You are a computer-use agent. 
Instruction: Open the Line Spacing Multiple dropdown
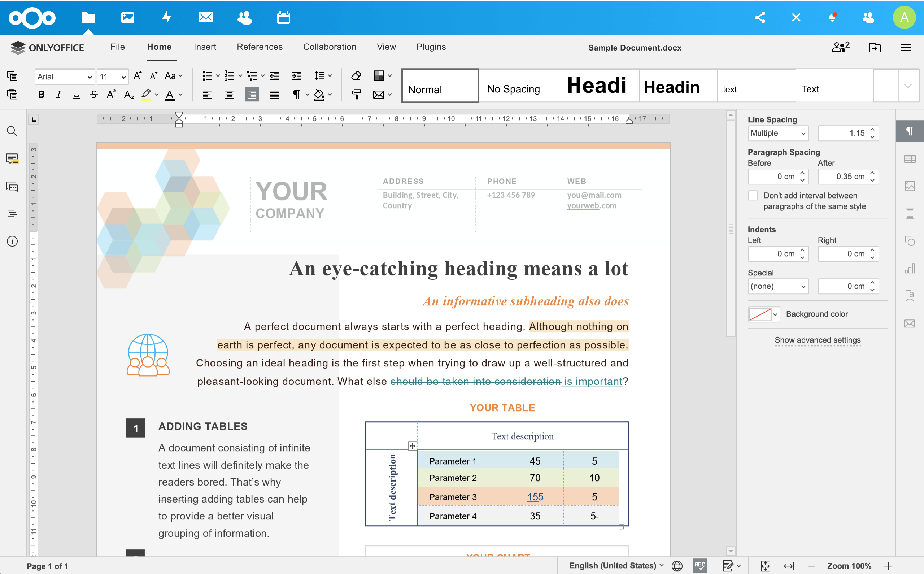[778, 133]
